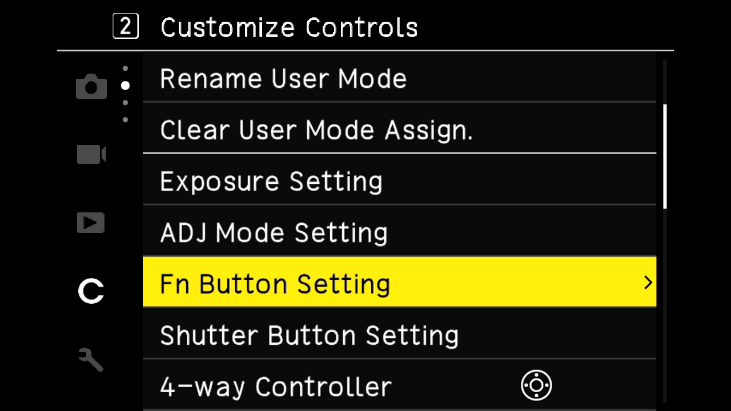Viewport: 731px width, 411px height.
Task: Click the Customize Controls page title
Action: click(x=289, y=27)
